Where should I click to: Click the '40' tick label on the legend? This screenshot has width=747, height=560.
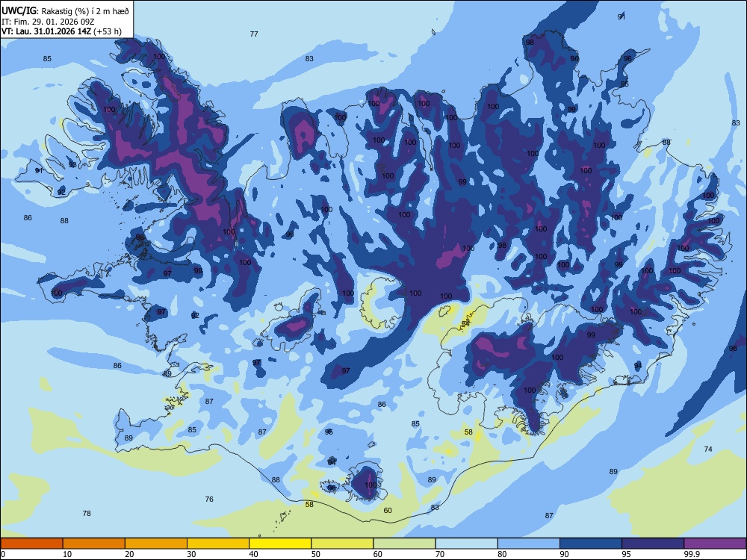coord(253,554)
